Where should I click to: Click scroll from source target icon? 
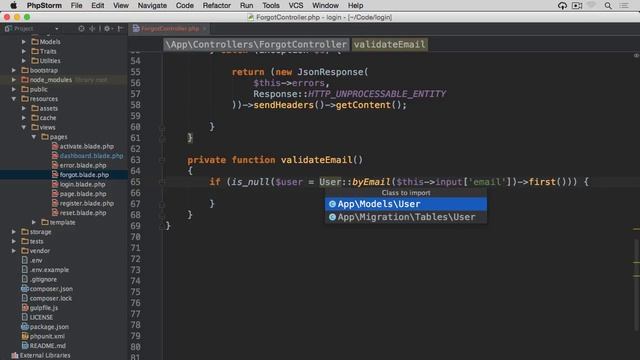coord(81,29)
